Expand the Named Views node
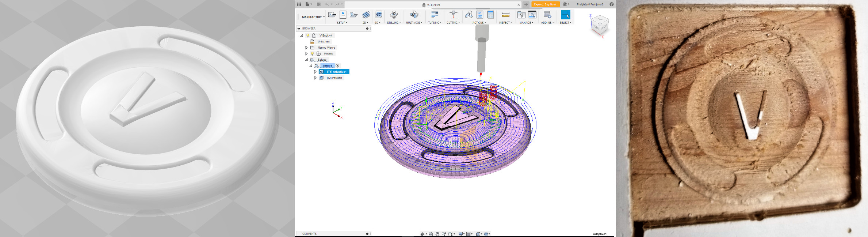This screenshot has height=237, width=868. pyautogui.click(x=306, y=48)
